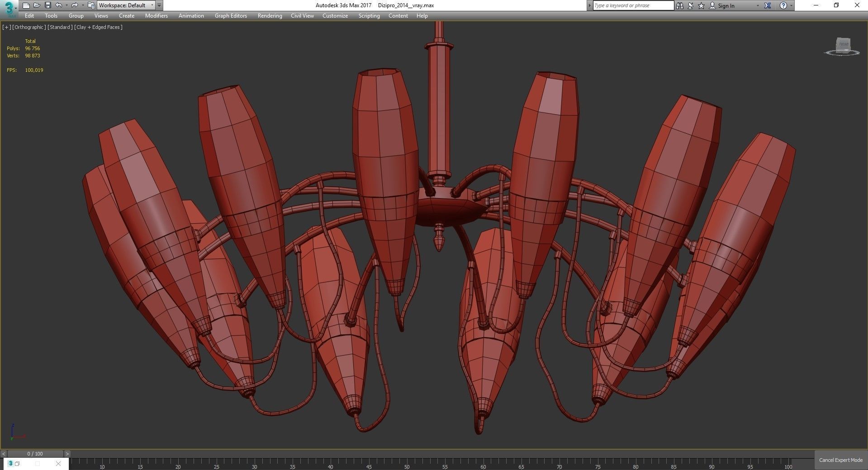This screenshot has width=868, height=470.
Task: Open the Help question mark icon
Action: coord(783,5)
